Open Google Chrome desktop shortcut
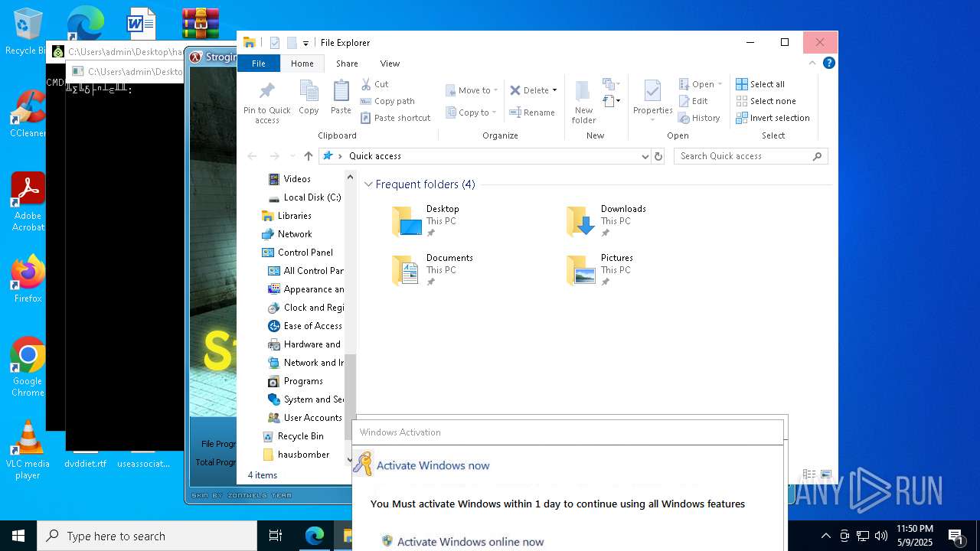Screen dimensions: 980x551 point(28,367)
